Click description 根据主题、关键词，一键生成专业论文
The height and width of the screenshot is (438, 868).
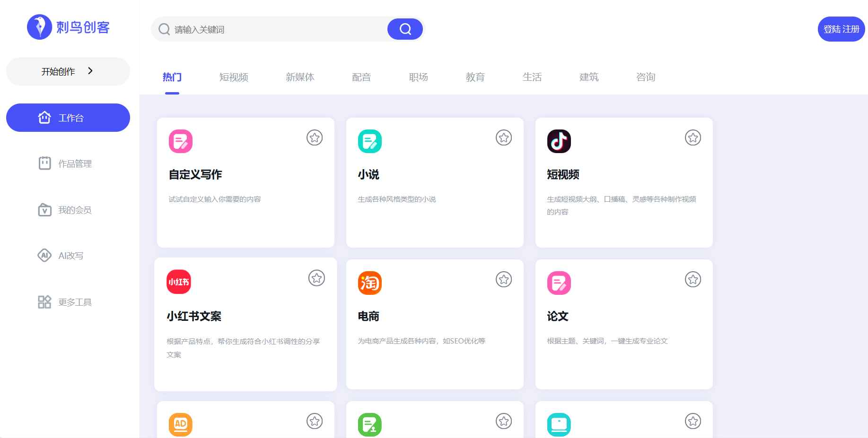(607, 341)
